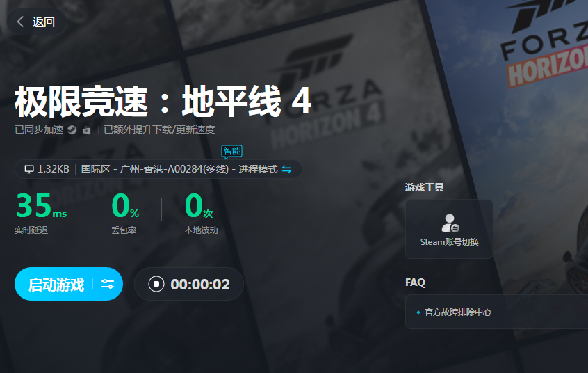Click the 已额外提升下载/更新速度 text
588x373 pixels.
[x=159, y=130]
